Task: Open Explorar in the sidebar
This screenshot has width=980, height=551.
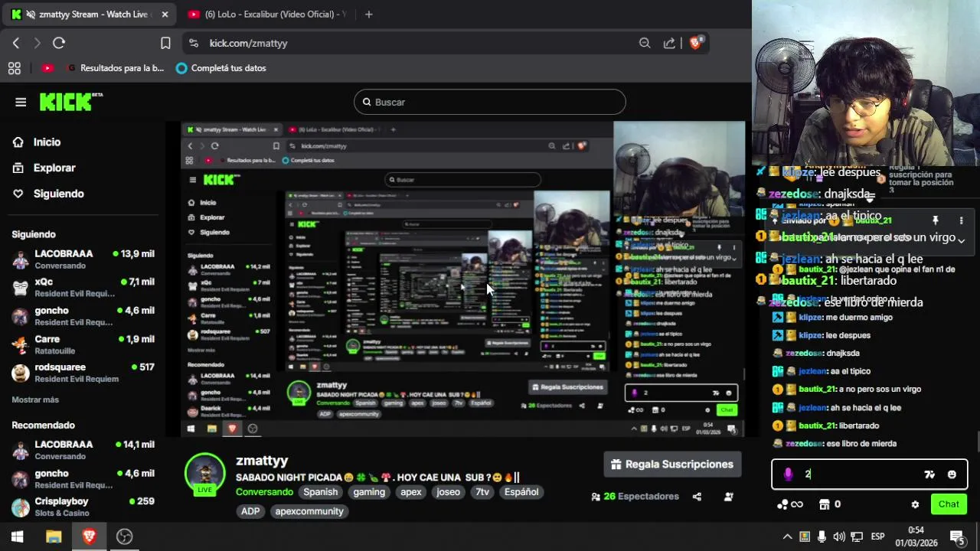Action: 54,168
